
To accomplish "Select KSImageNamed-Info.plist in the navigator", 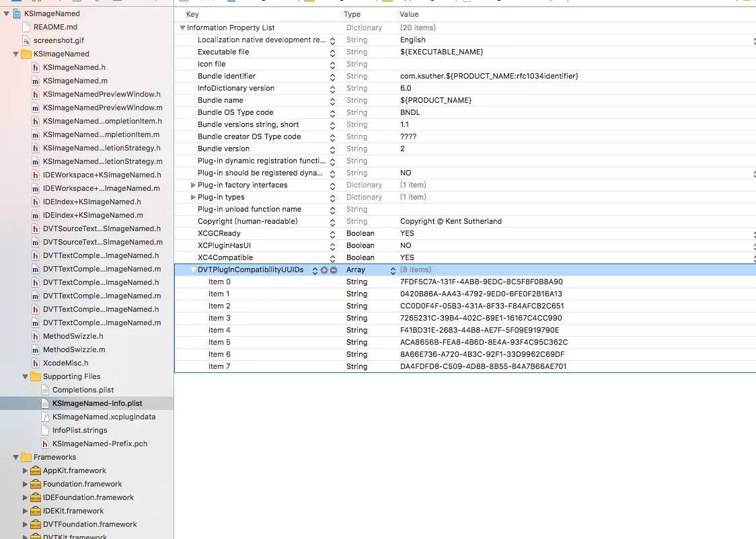I will [98, 403].
